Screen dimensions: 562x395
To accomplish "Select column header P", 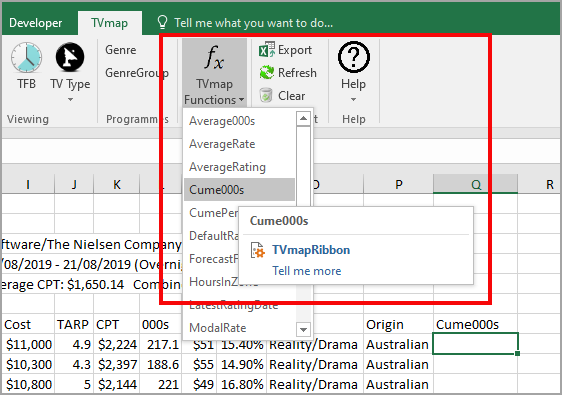I will [399, 184].
